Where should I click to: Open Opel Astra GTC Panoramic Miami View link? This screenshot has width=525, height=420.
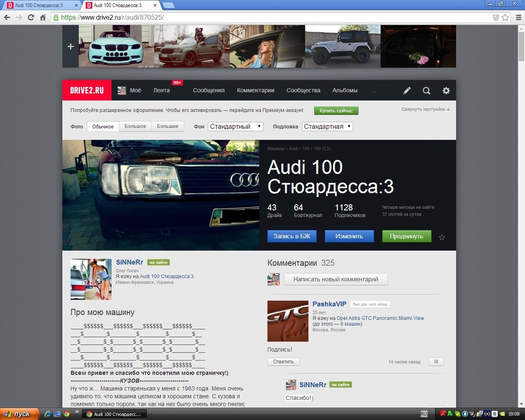pos(381,318)
